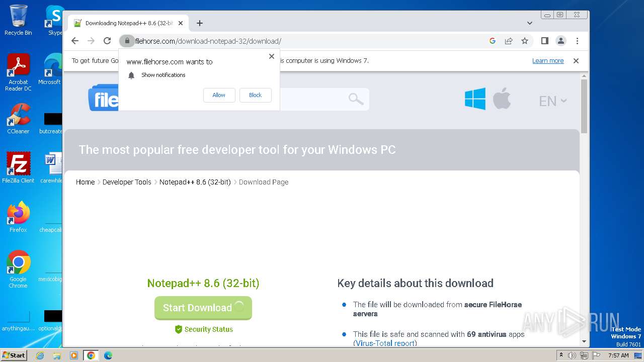Show hidden system tray icons
Image resolution: width=644 pixels, height=362 pixels.
pyautogui.click(x=561, y=355)
